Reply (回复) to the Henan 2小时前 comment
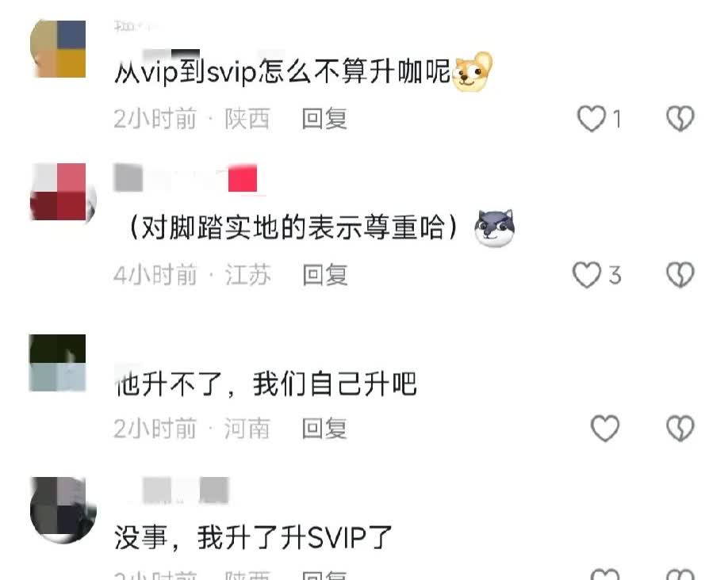Screen dimensions: 728x580 click(x=324, y=429)
